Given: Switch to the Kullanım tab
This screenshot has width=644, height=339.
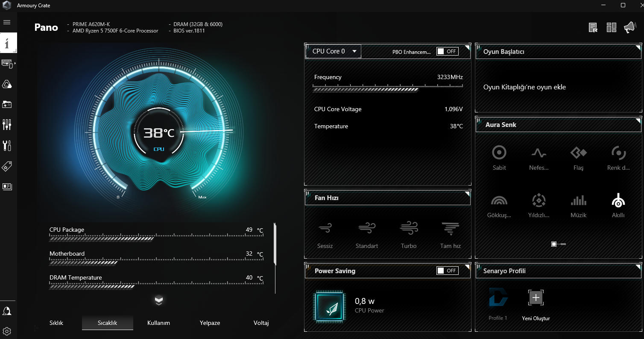Looking at the screenshot, I should pos(159,323).
